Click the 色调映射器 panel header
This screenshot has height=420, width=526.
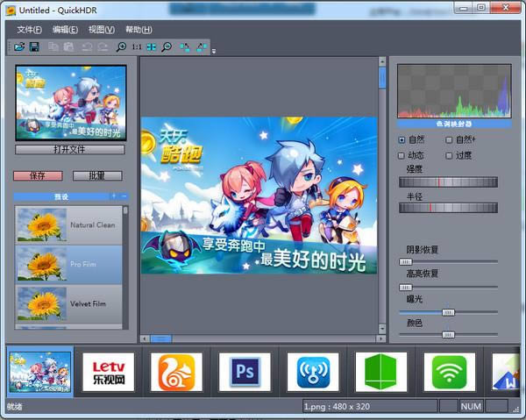pos(454,124)
